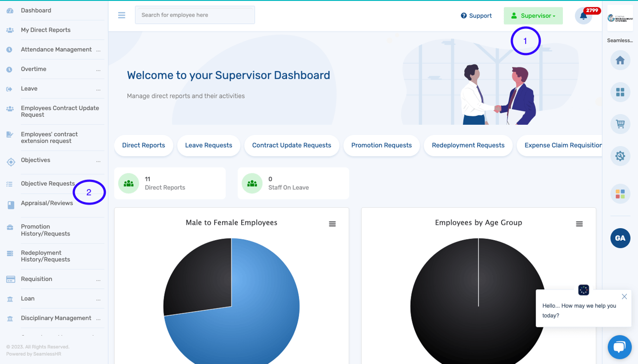Click the GA user avatar
Screen dimensions: 638x364
[620, 238]
